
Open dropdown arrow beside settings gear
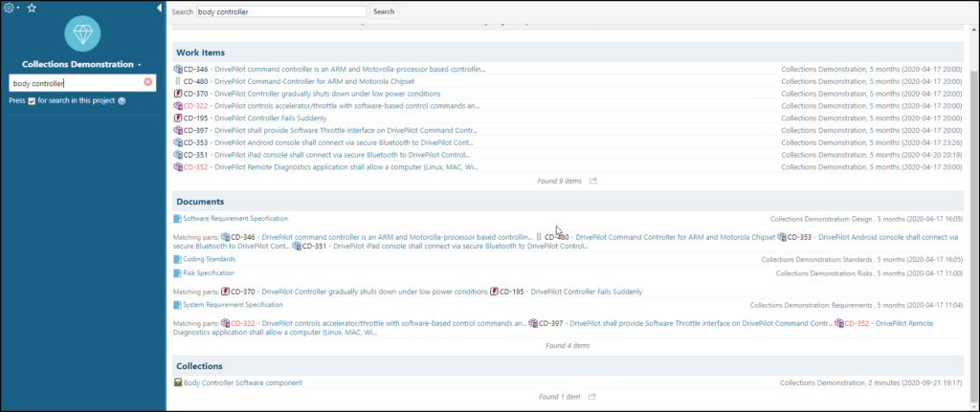(x=18, y=9)
